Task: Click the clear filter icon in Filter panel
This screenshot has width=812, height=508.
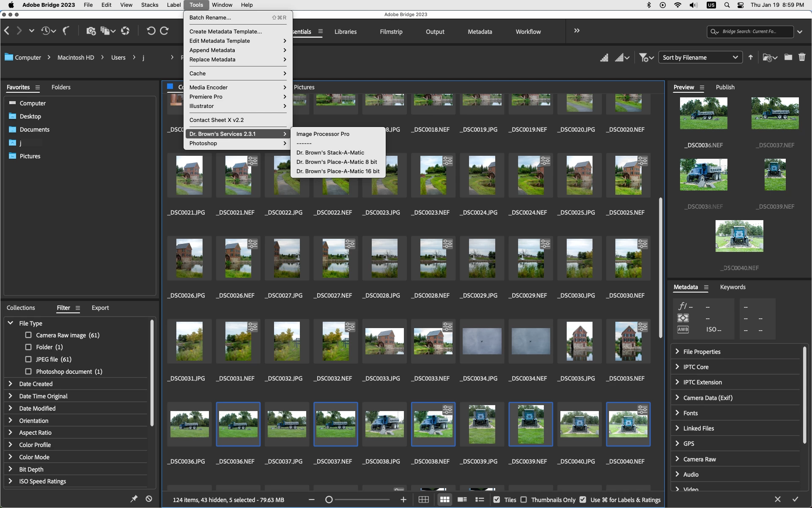Action: 149,499
